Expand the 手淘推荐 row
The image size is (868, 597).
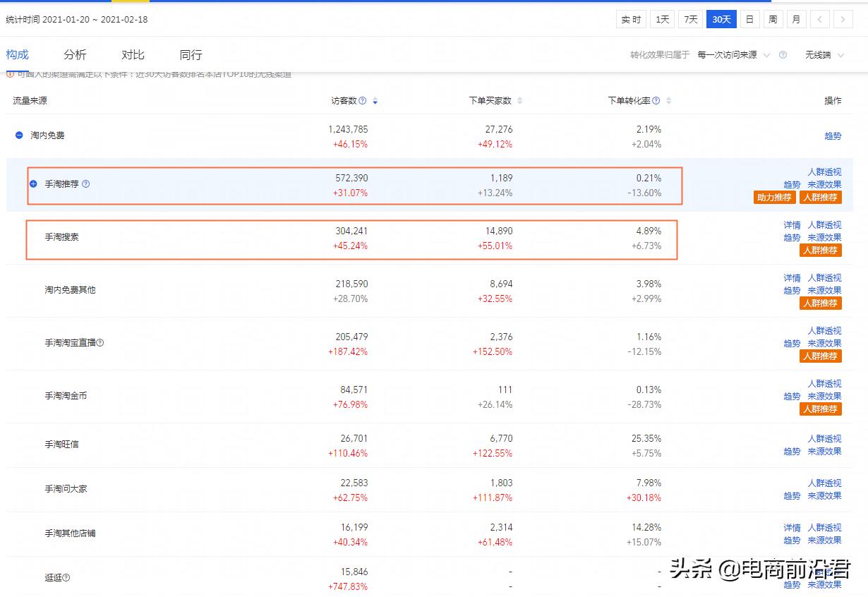pos(33,183)
